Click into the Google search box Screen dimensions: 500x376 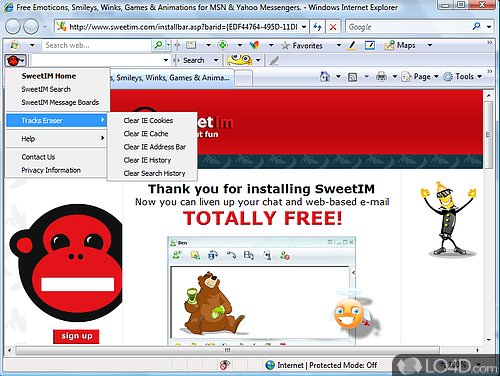408,27
